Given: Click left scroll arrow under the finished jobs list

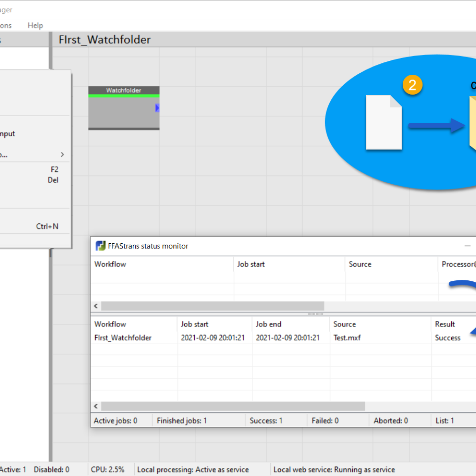Looking at the screenshot, I should tap(96, 406).
